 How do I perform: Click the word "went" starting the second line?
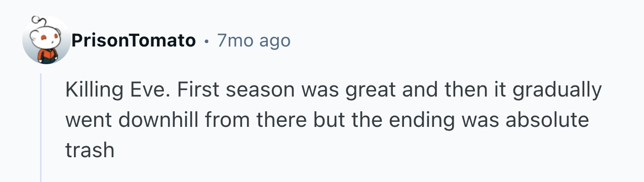86,121
